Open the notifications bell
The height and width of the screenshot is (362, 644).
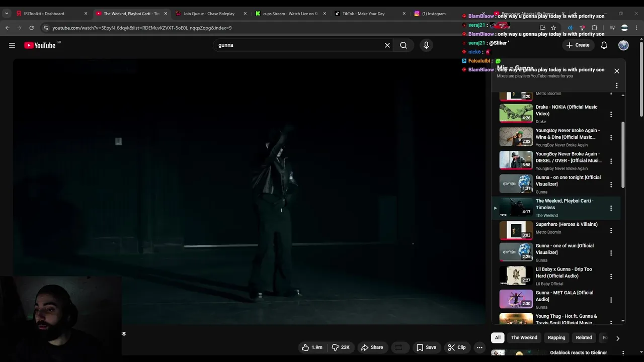pyautogui.click(x=604, y=45)
